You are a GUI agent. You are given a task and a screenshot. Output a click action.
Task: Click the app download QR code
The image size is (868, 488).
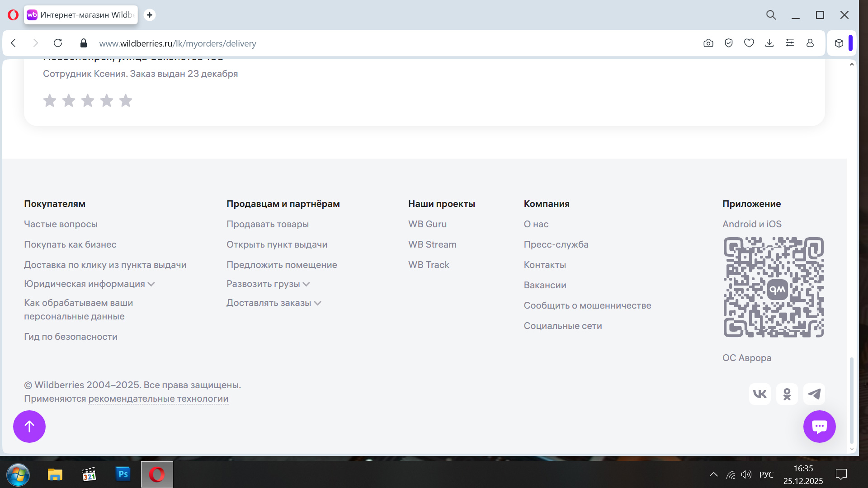tap(774, 287)
